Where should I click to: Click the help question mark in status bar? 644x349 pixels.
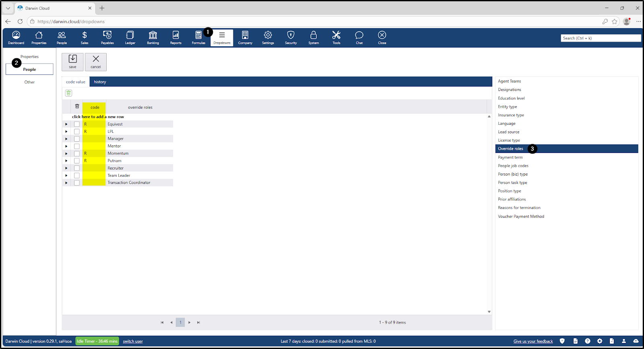(x=588, y=341)
